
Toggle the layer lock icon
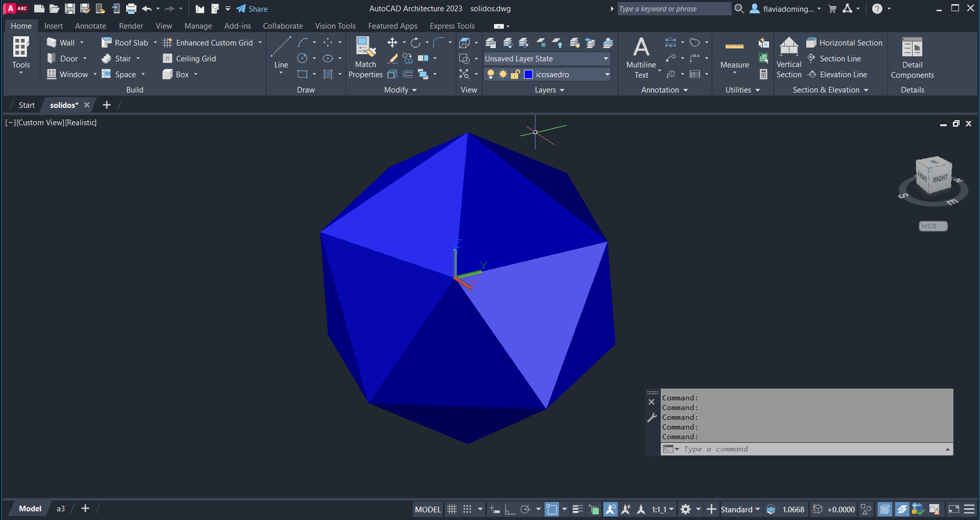(515, 75)
